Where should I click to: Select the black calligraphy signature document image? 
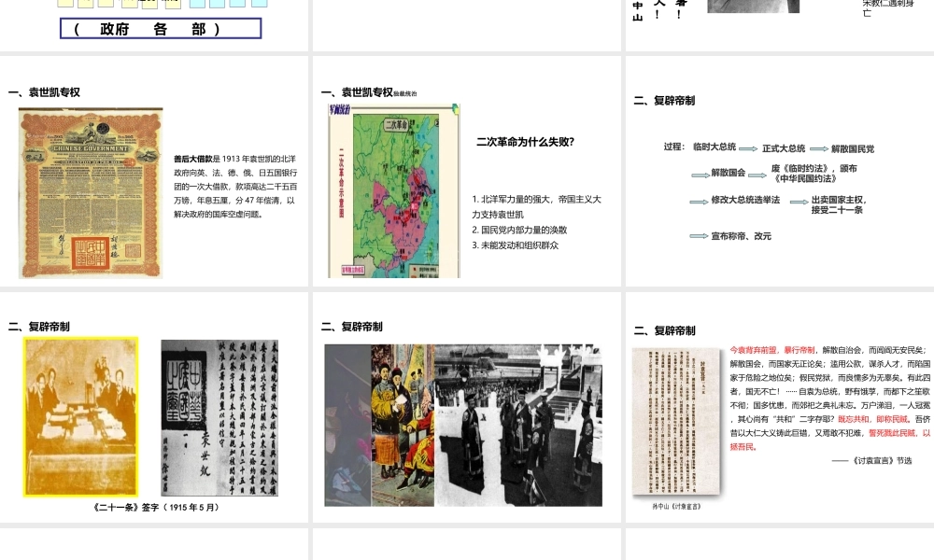(x=219, y=417)
